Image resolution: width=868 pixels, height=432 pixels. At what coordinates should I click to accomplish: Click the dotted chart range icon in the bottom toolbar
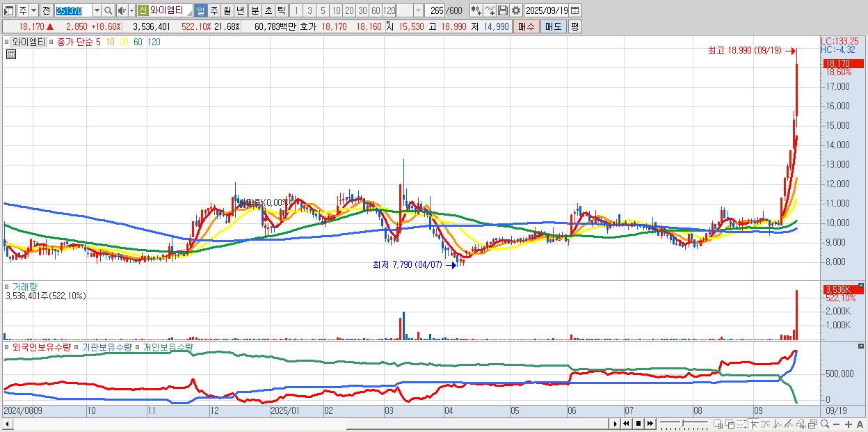[x=741, y=424]
